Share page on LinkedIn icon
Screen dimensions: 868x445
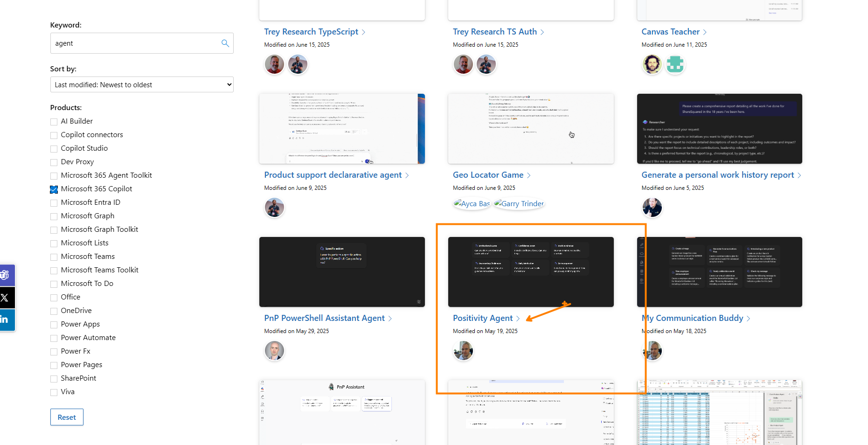(6, 320)
